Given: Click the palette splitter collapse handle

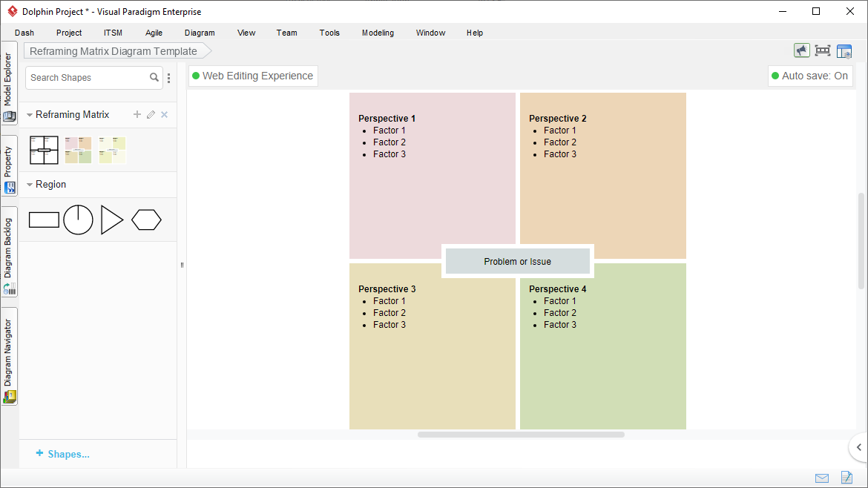Looking at the screenshot, I should pyautogui.click(x=182, y=265).
